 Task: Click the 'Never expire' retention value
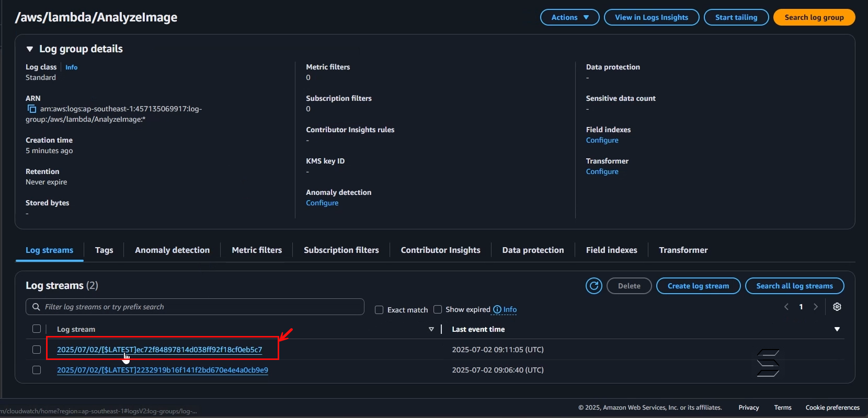coord(47,182)
